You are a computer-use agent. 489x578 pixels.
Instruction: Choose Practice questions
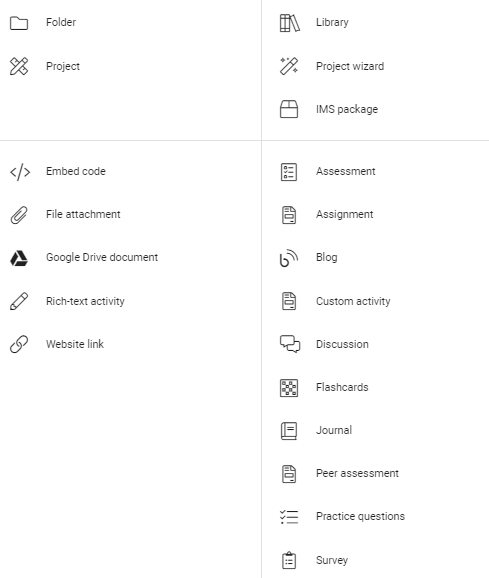[x=360, y=516]
